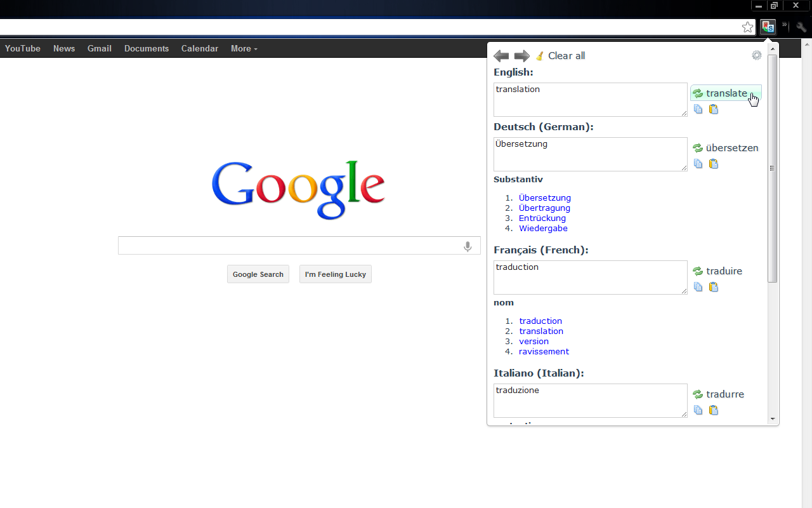Image resolution: width=812 pixels, height=508 pixels.
Task: Click the forward arrow in translator popup
Action: pyautogui.click(x=521, y=56)
